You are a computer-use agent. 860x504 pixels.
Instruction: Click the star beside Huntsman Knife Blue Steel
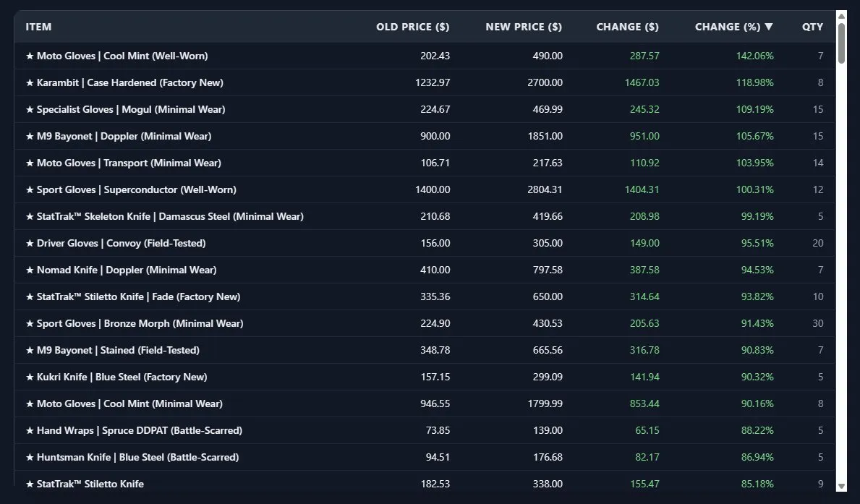coord(30,457)
